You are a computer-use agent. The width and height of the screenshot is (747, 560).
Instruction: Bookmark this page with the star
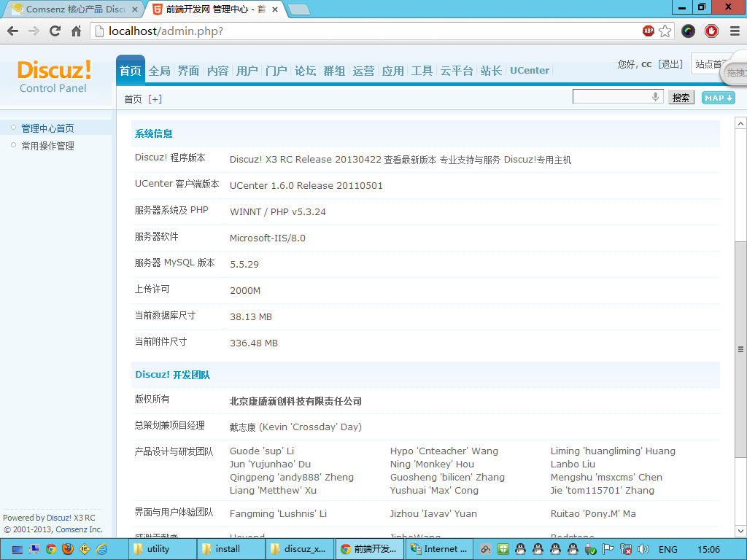click(x=665, y=31)
